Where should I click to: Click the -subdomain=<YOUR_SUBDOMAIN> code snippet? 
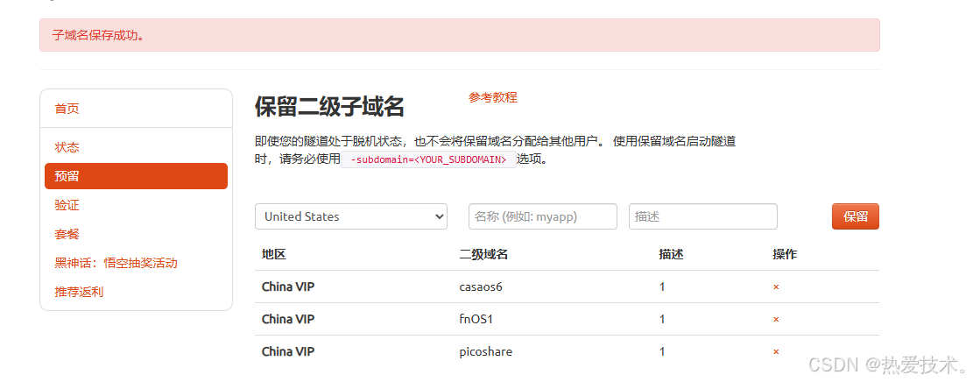tap(429, 159)
